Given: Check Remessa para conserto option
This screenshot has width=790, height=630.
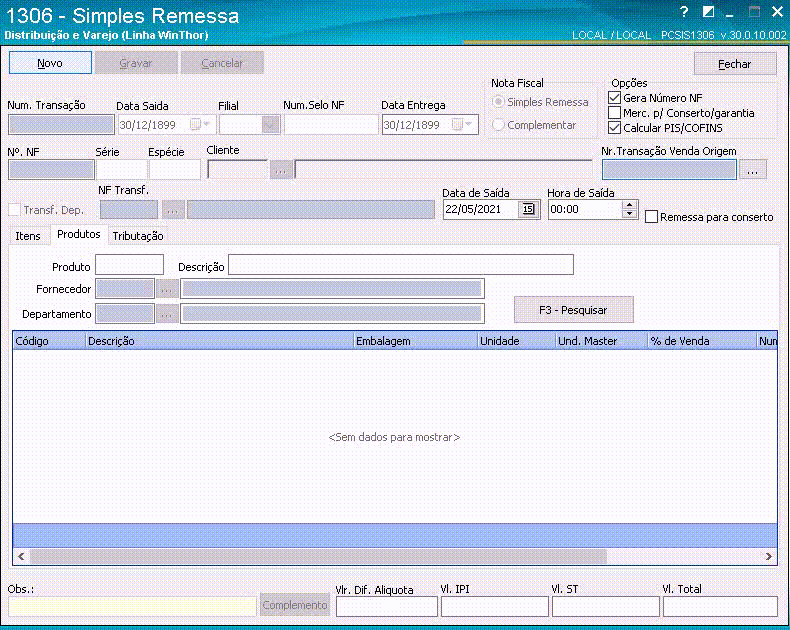Looking at the screenshot, I should coord(652,217).
